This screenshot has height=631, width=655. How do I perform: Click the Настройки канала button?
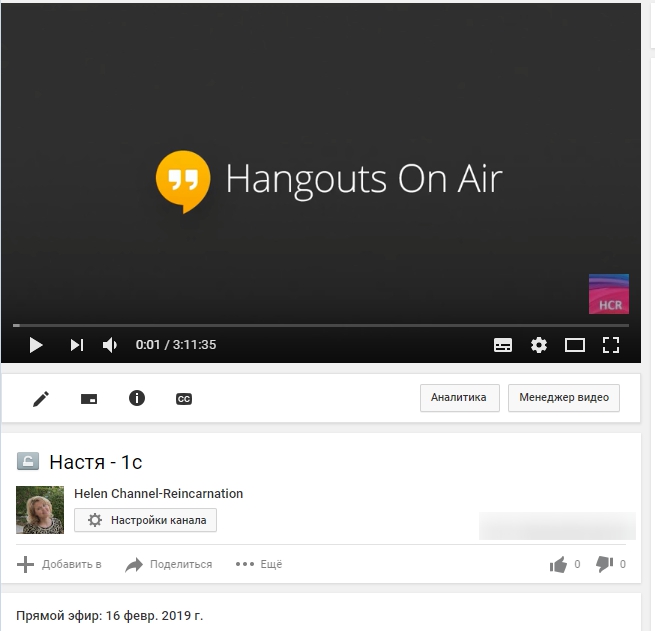click(146, 520)
